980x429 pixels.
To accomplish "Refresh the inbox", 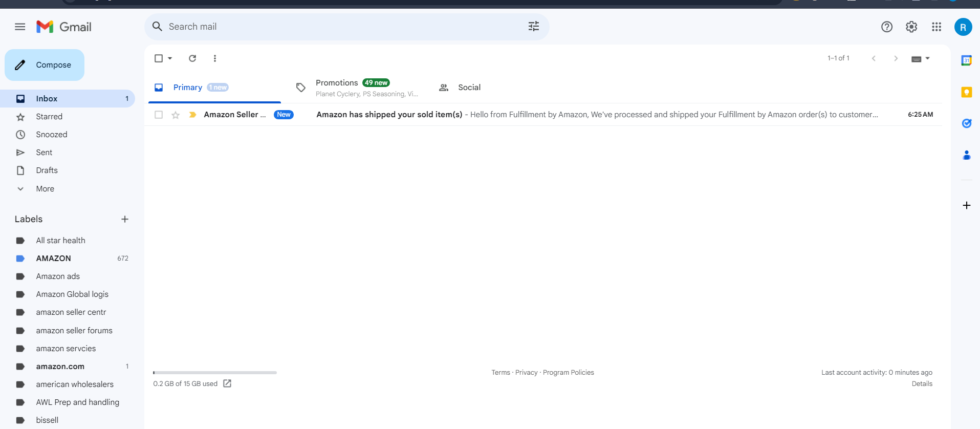I will coord(192,58).
